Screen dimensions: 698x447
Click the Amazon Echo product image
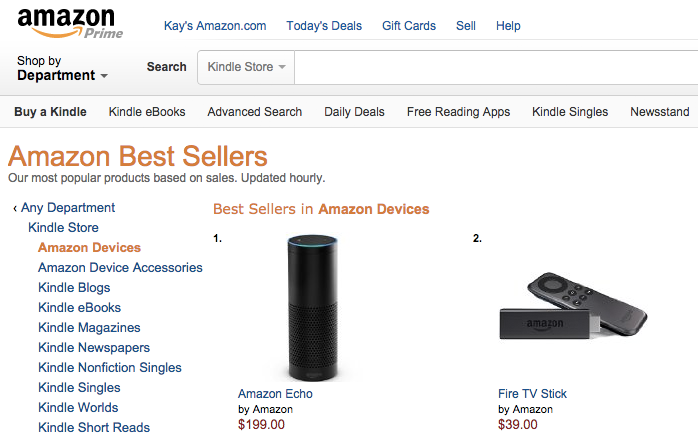[x=314, y=305]
